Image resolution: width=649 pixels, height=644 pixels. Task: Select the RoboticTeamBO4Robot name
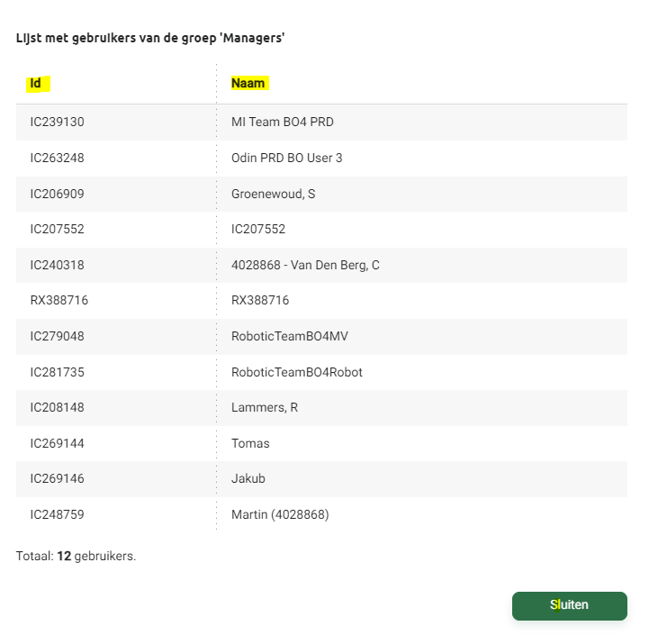(297, 372)
